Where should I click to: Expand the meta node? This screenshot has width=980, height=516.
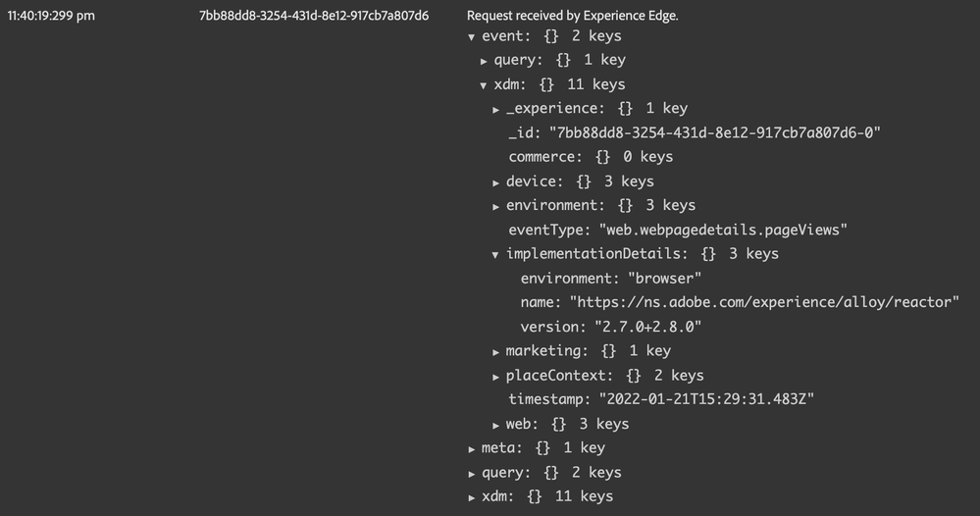(x=473, y=448)
